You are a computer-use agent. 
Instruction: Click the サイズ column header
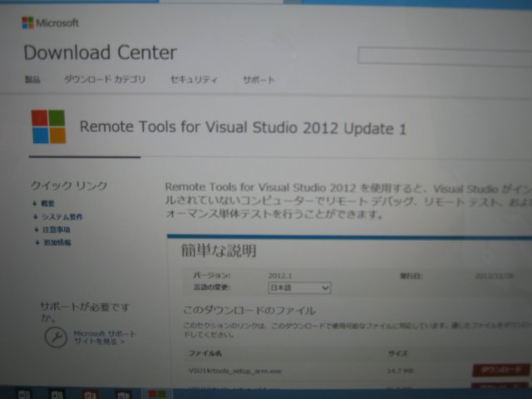[397, 353]
